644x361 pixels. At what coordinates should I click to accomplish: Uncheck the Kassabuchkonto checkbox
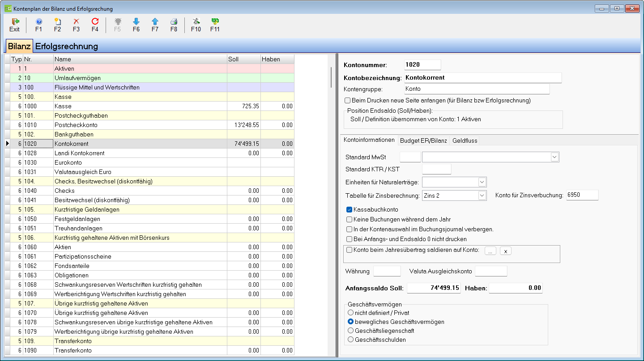(350, 210)
